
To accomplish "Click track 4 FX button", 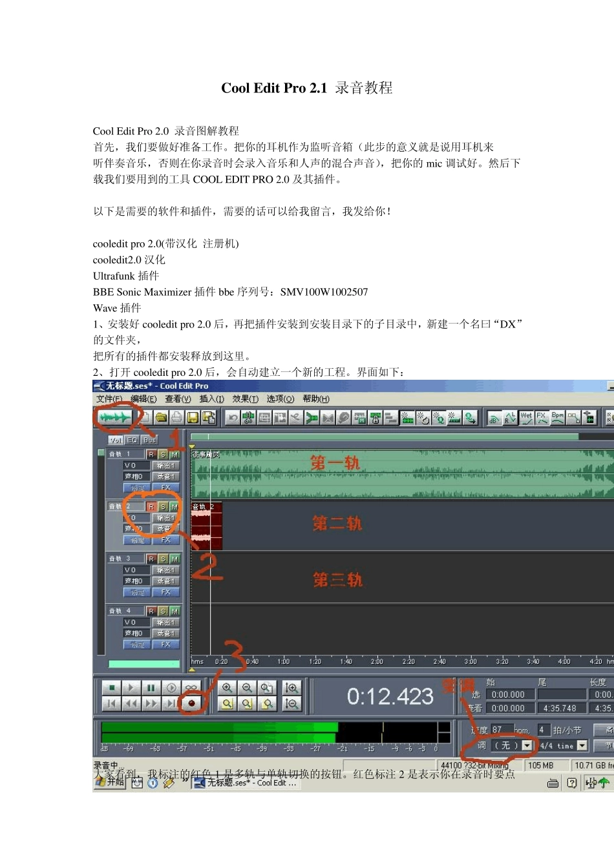I will tap(166, 645).
